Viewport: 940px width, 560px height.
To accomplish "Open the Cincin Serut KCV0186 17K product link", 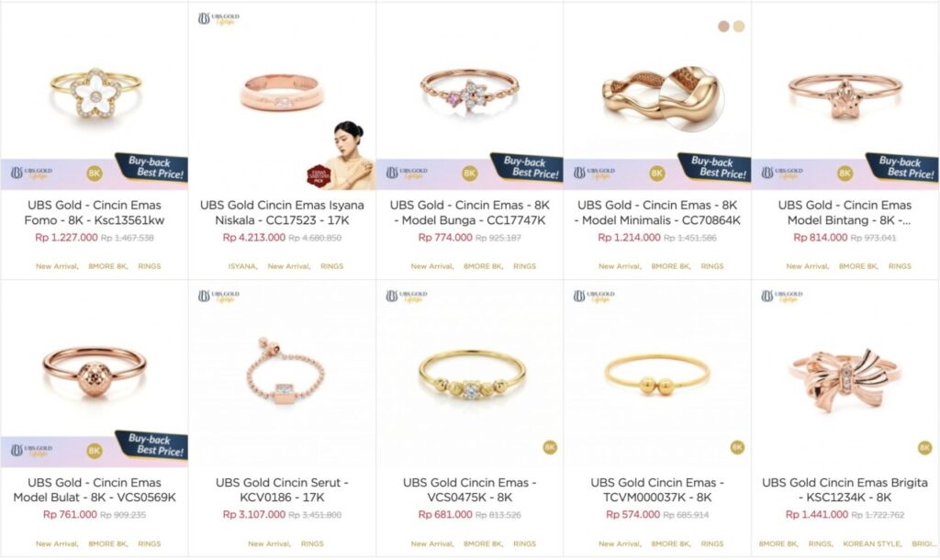I will point(282,490).
